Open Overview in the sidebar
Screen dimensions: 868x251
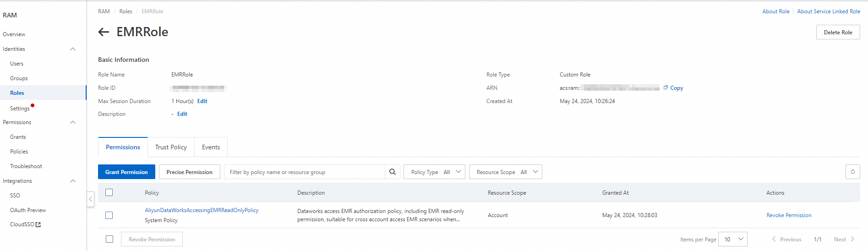pos(14,34)
